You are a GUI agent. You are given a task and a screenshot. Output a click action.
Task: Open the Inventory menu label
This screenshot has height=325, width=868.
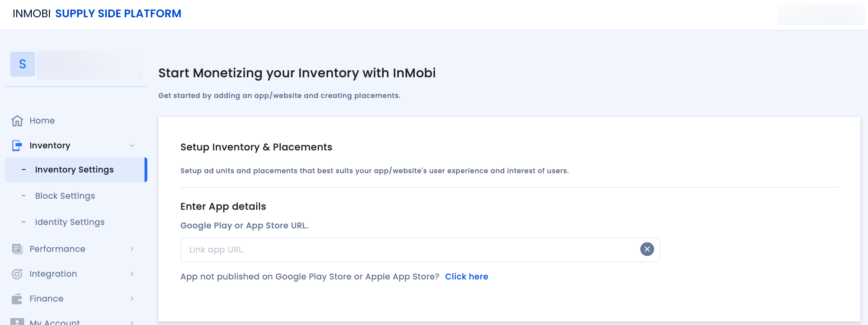(50, 146)
